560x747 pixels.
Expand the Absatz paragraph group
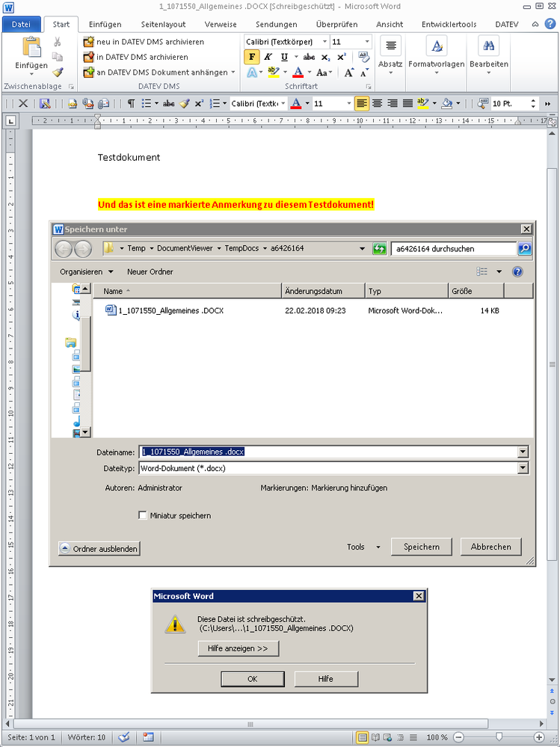[x=390, y=56]
